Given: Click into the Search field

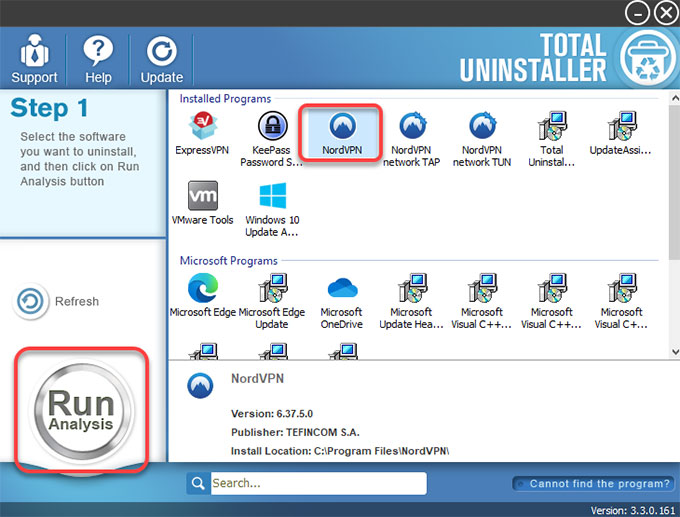Looking at the screenshot, I should pos(318,483).
